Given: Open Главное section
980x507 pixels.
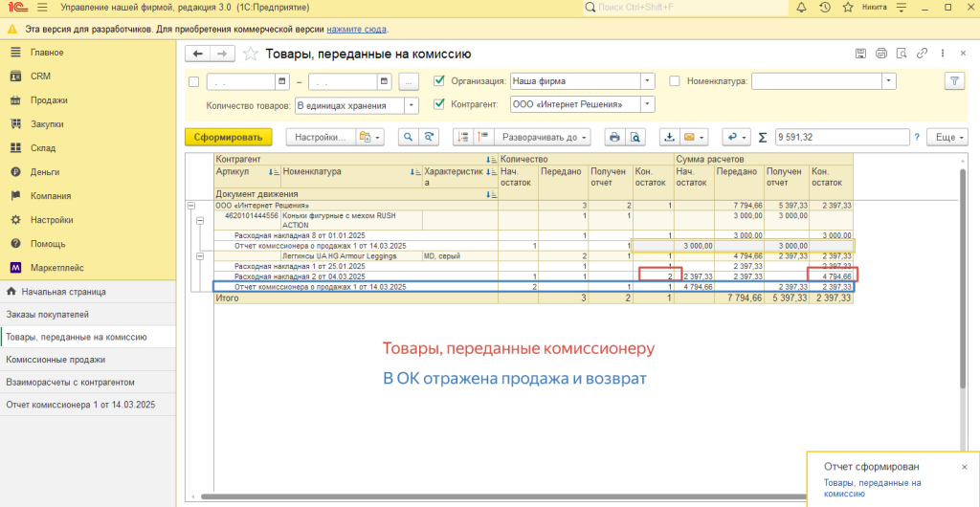Looking at the screenshot, I should [47, 53].
